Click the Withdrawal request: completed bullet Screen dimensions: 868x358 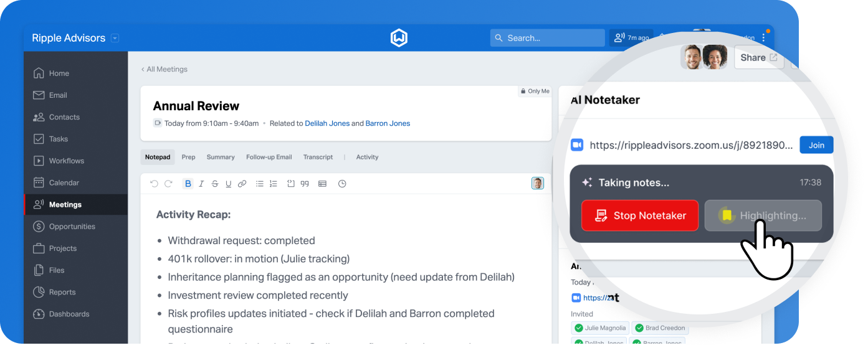pos(241,241)
